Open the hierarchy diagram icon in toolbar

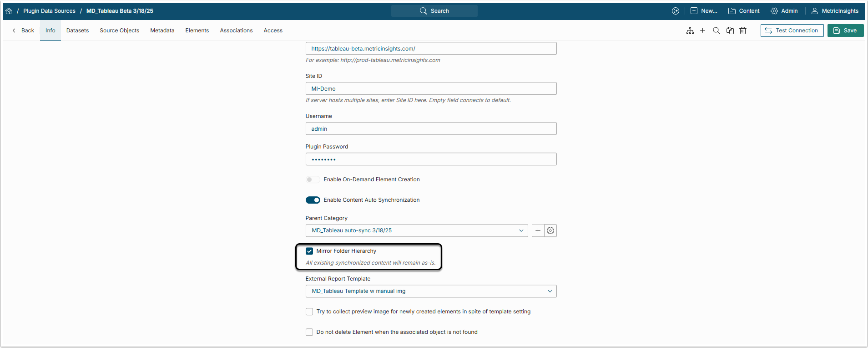pos(690,31)
